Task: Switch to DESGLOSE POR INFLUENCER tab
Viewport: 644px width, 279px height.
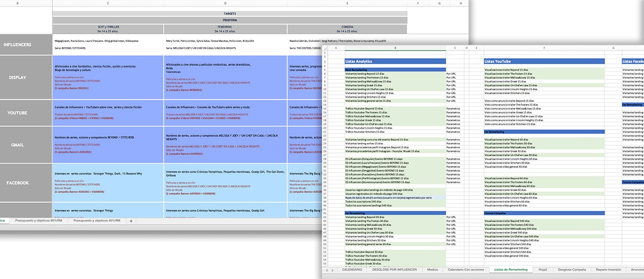Action: tap(394, 270)
